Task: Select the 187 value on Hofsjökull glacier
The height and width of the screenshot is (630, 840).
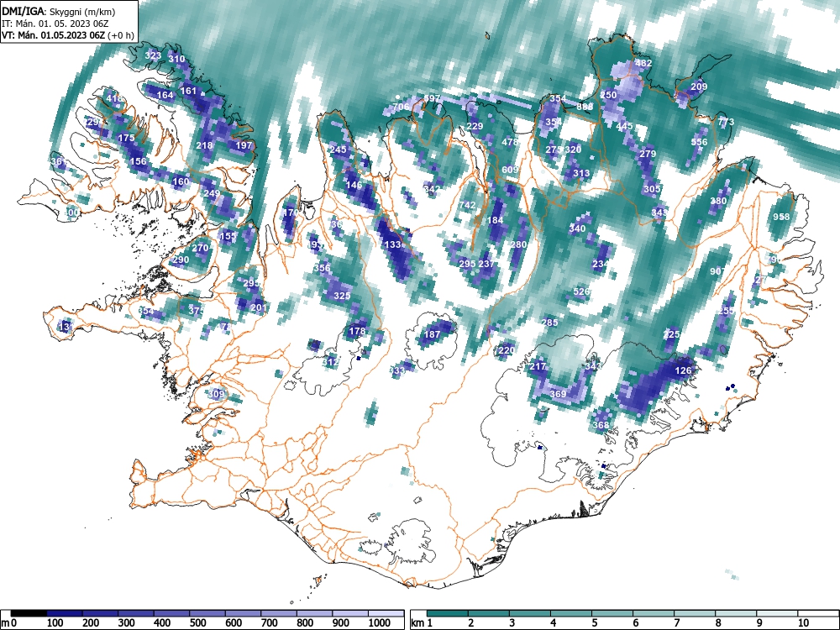Action: [x=432, y=334]
